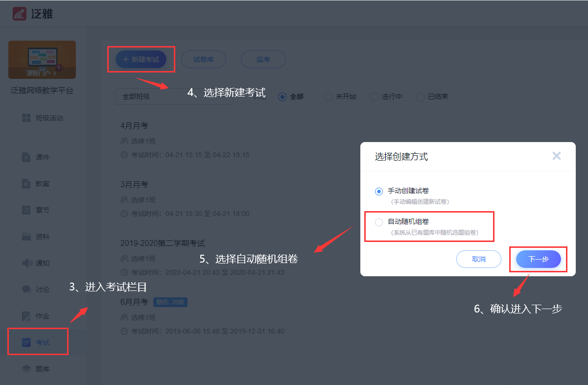Click the 通知 speaker icon
Image resolution: width=588 pixels, height=385 pixels.
point(27,263)
